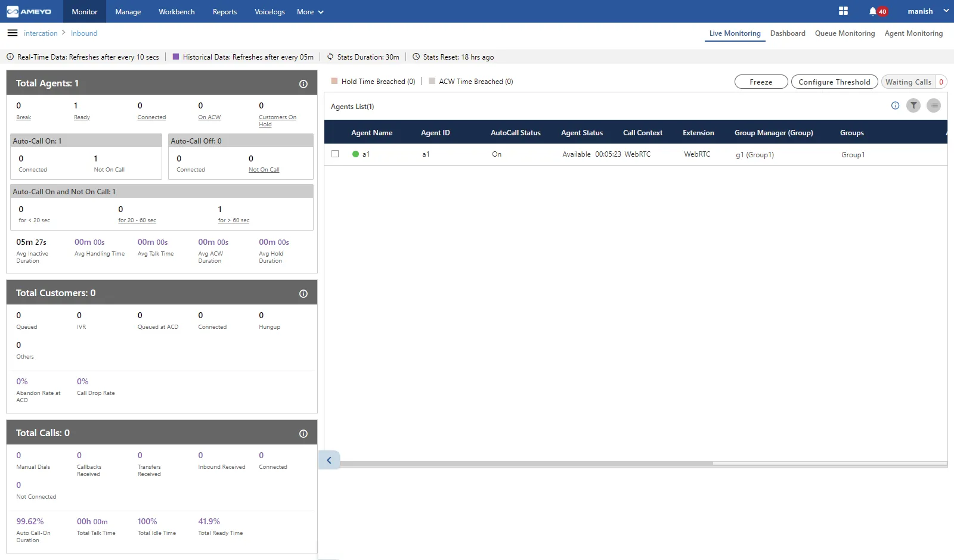Open the hamburger navigation menu

tap(13, 33)
